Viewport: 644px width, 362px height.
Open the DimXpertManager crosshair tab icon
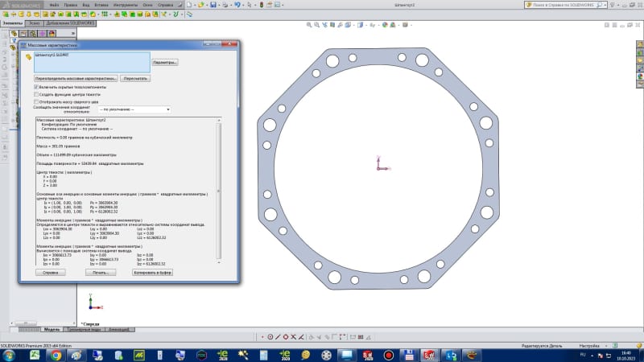point(43,33)
